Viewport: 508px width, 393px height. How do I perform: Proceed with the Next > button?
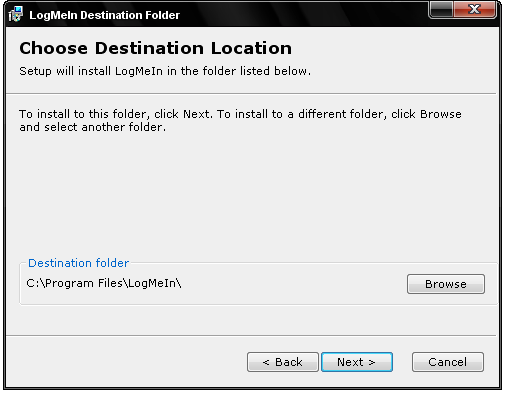pyautogui.click(x=357, y=362)
